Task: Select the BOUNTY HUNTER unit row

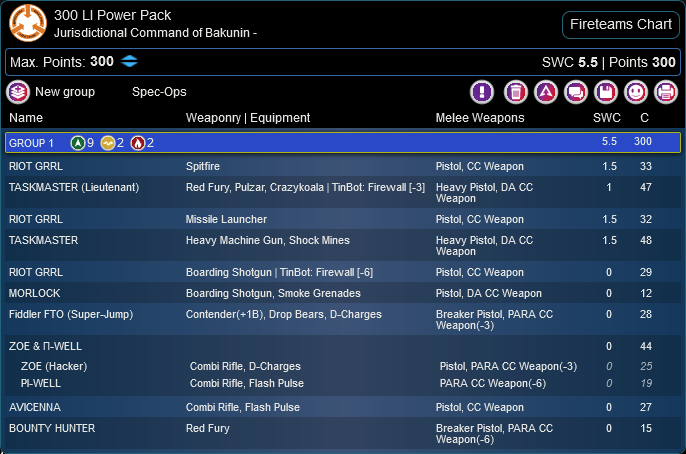Action: click(343, 433)
